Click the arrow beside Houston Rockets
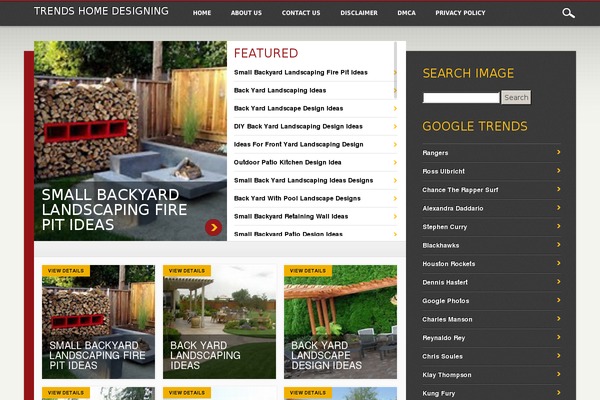The height and width of the screenshot is (400, 600). [559, 263]
